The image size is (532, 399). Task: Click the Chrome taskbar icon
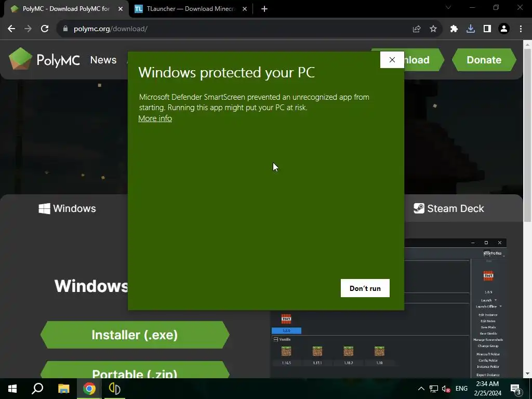[89, 389]
